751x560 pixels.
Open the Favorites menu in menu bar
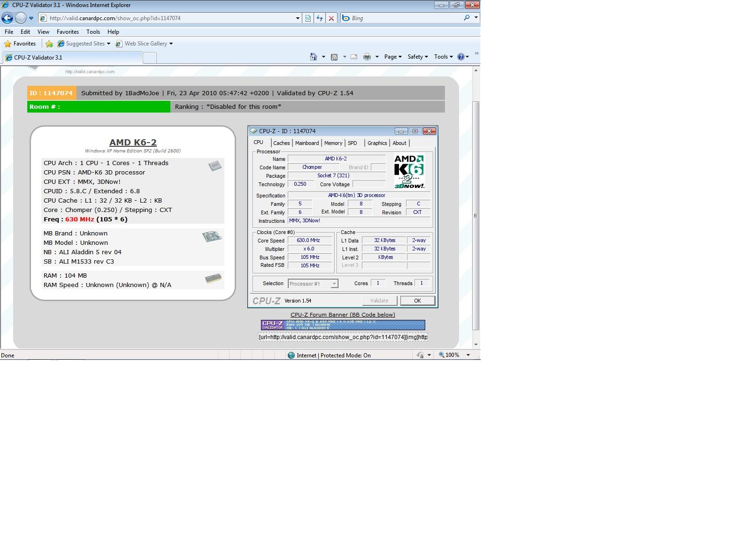point(68,32)
